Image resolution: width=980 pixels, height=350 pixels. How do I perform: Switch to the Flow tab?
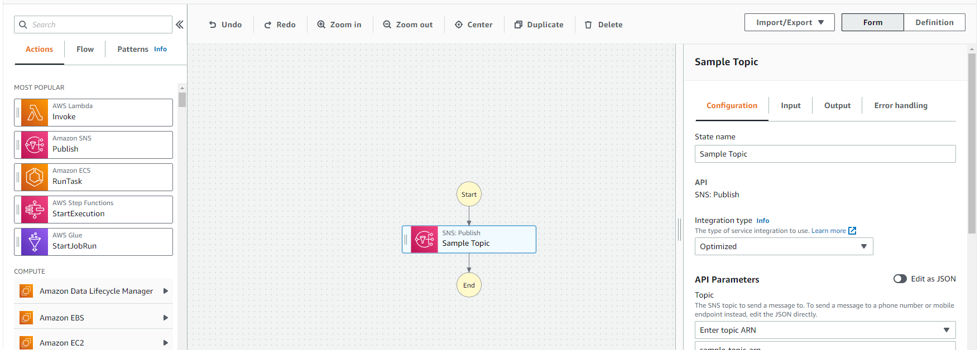pyautogui.click(x=85, y=49)
